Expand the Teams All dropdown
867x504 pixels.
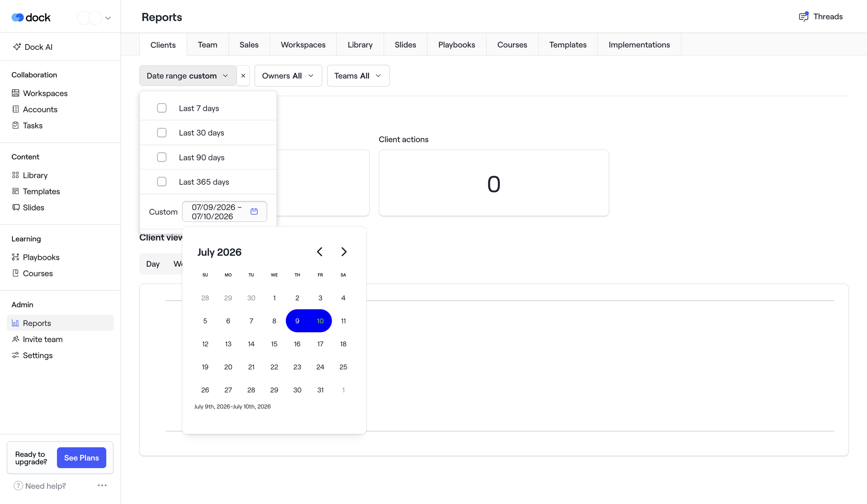[358, 76]
